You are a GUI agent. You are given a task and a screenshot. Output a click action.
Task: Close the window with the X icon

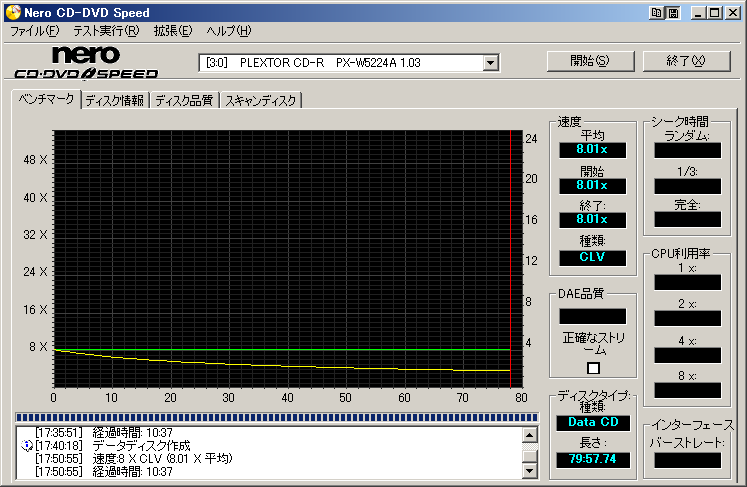tap(732, 13)
